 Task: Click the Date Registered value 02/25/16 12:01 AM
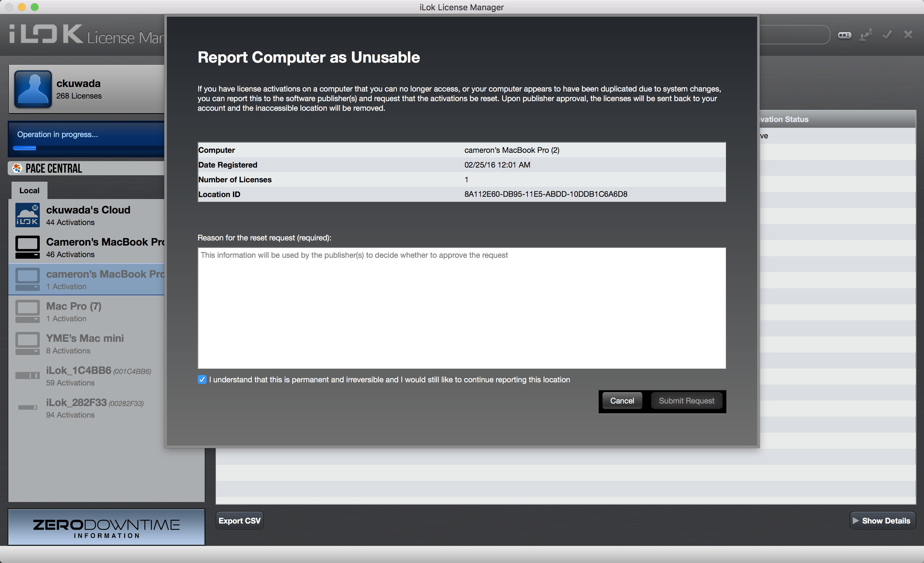point(497,165)
